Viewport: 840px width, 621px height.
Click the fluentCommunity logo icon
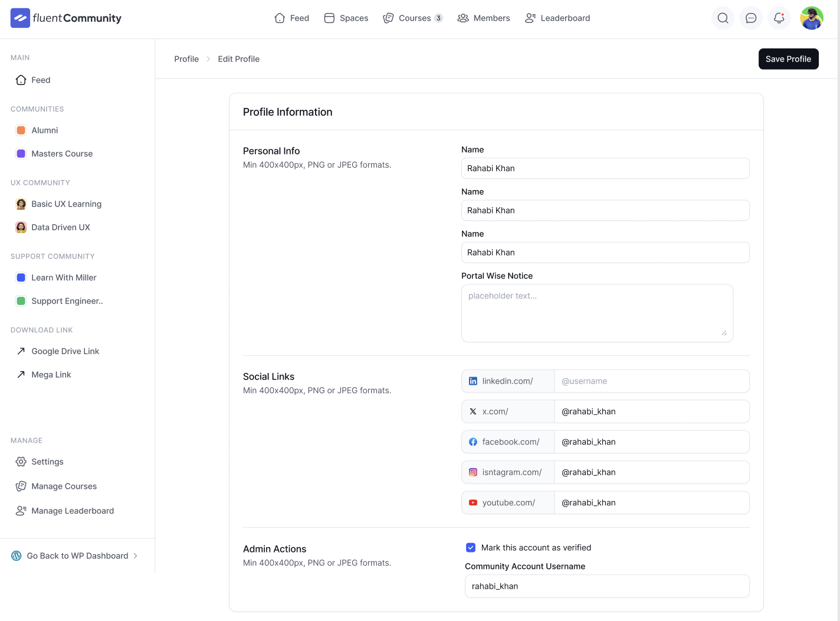(20, 18)
